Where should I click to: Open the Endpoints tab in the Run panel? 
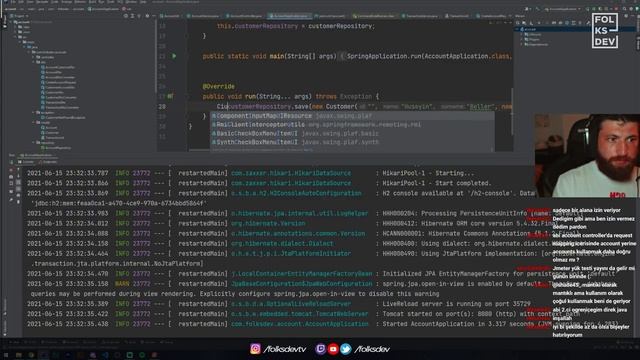coord(49,162)
